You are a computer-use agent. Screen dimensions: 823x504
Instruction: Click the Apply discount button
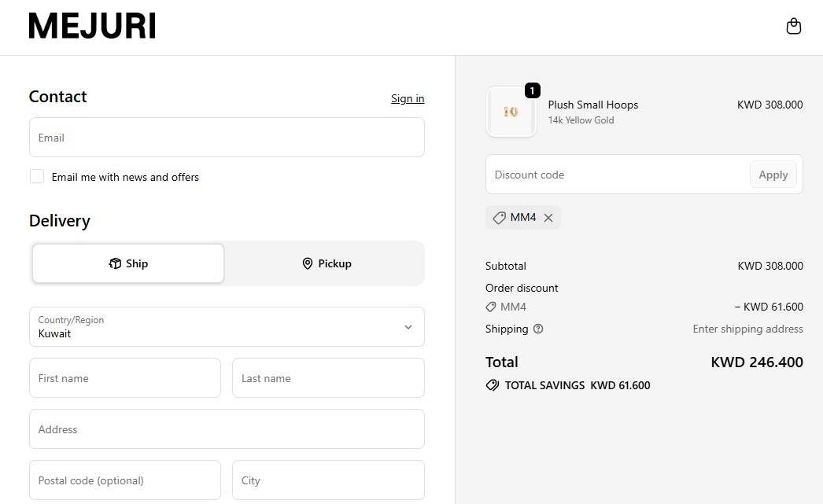tap(773, 175)
